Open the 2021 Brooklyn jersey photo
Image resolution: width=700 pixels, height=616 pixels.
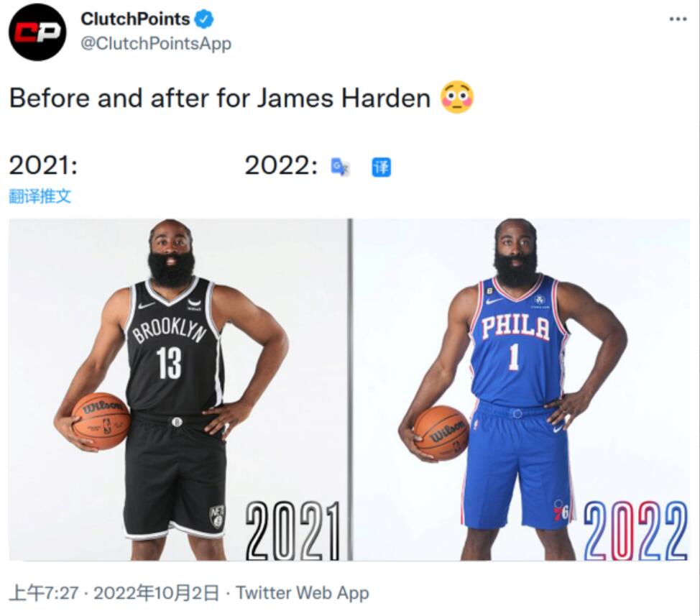click(x=178, y=390)
